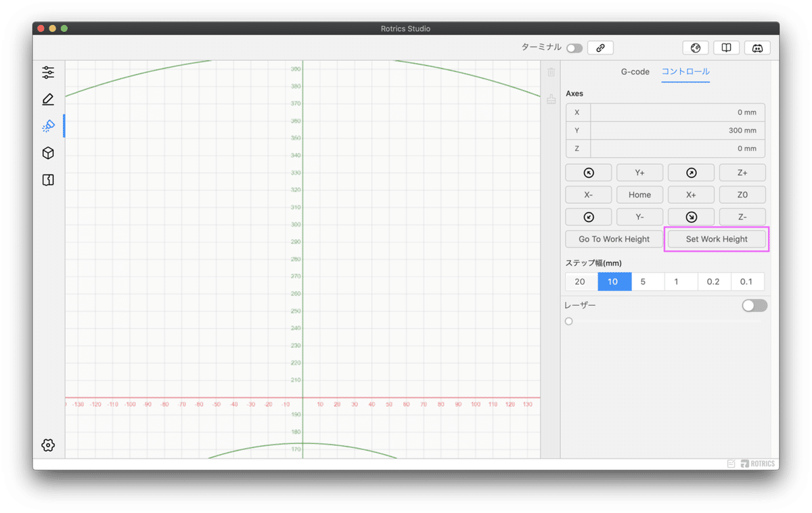Click the X- jog button
The width and height of the screenshot is (812, 513).
coord(589,195)
